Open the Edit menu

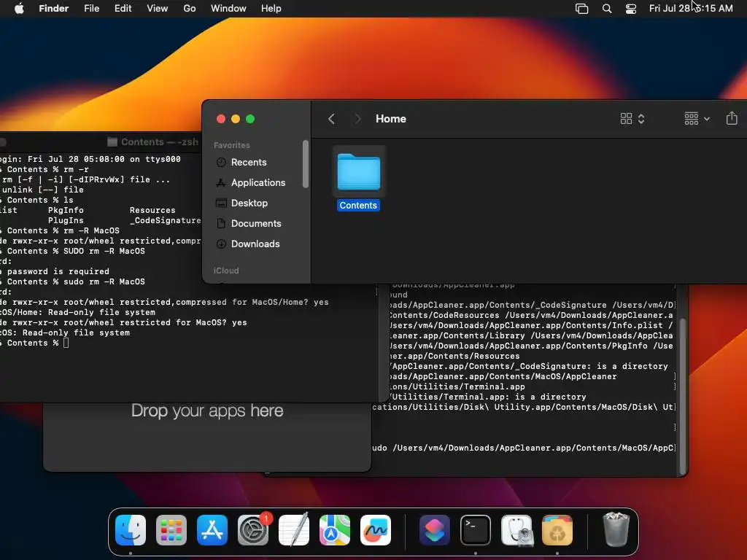[123, 9]
